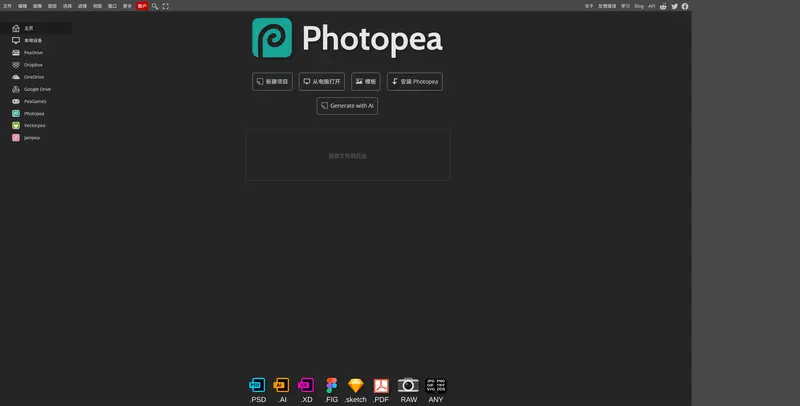This screenshot has width=800, height=406.
Task: Click the .XD format icon
Action: tap(306, 390)
